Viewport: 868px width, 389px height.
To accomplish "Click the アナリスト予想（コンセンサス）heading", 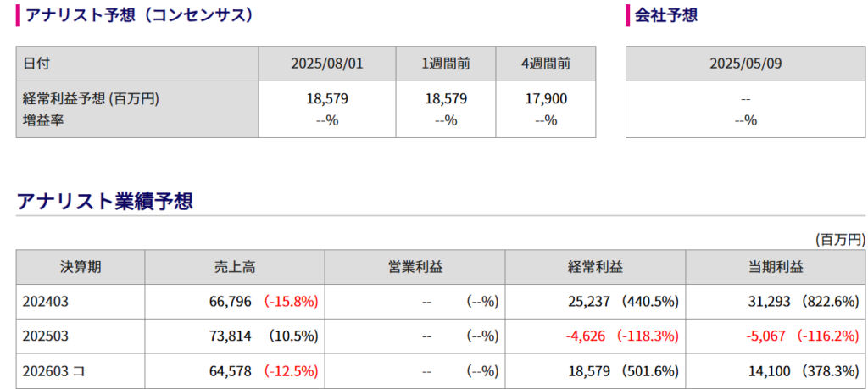I will (x=140, y=15).
